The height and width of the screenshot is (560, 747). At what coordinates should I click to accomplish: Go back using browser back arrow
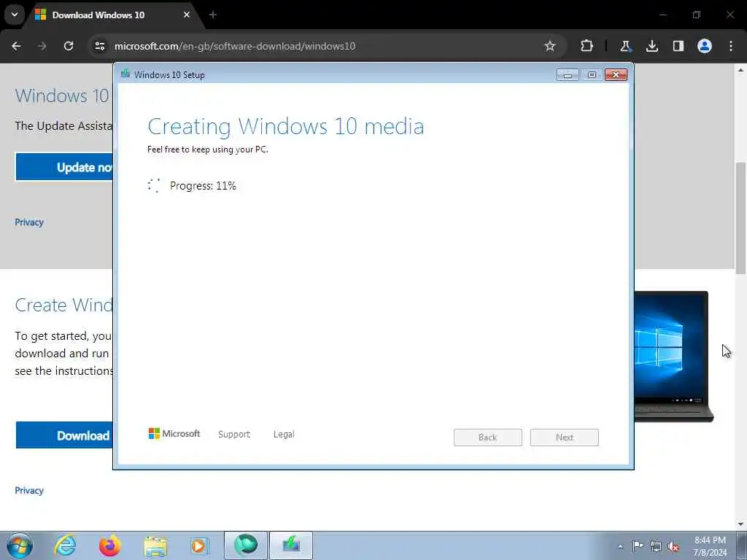pyautogui.click(x=16, y=46)
